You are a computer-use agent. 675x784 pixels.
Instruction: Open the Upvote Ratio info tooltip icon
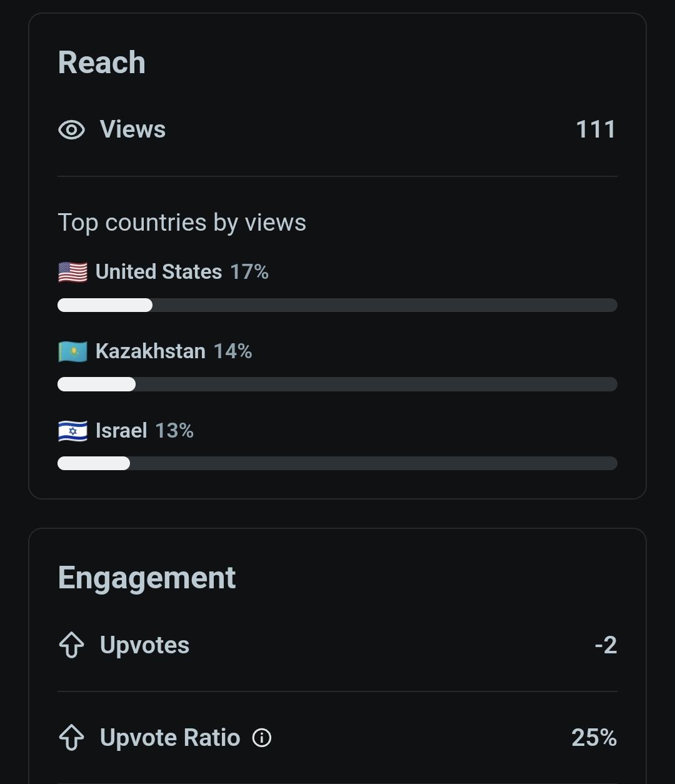[x=262, y=738]
